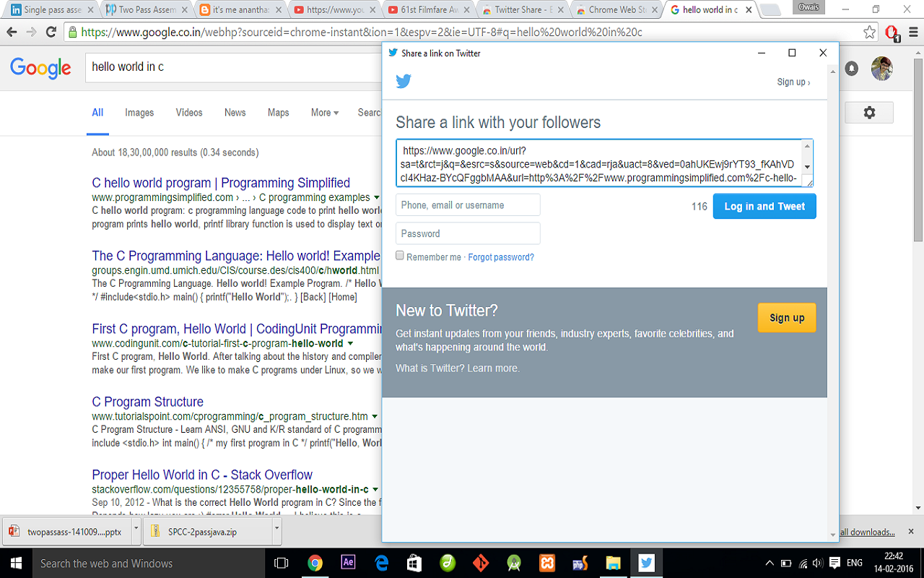
Task: Select the Videos search filter
Action: pos(189,113)
